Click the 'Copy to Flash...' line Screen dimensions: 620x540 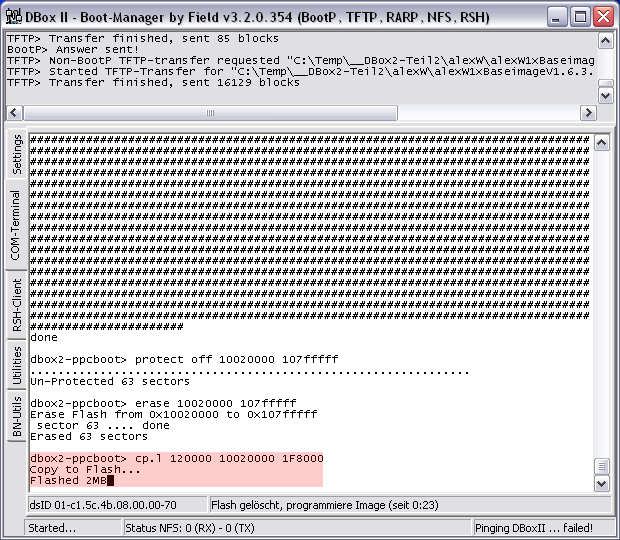85,470
